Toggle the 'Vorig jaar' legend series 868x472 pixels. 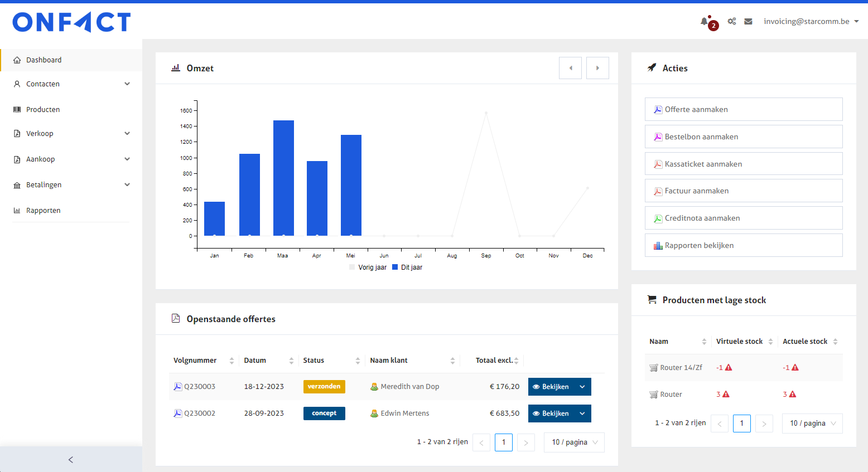[x=368, y=267]
